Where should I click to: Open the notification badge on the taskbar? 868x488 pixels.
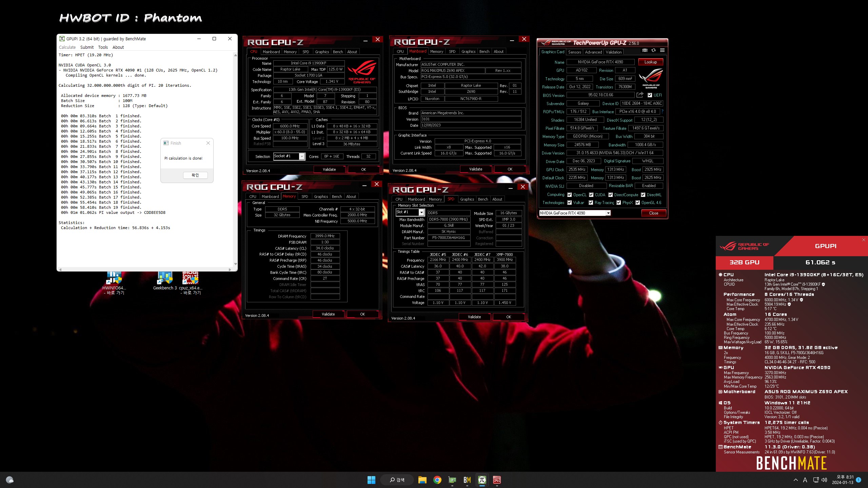[859, 480]
